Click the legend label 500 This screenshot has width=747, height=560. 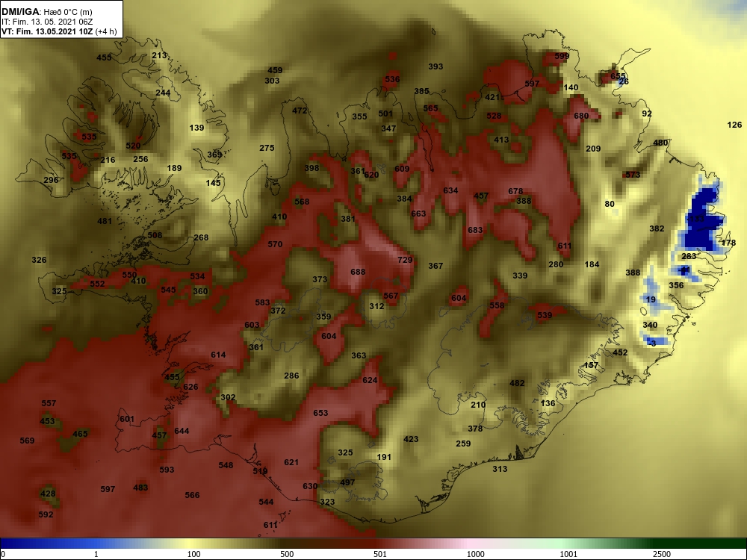coord(287,554)
